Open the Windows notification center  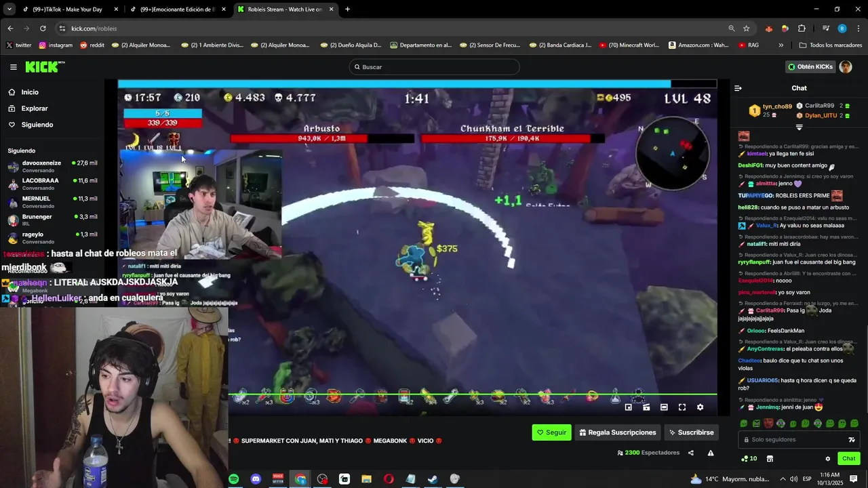(x=853, y=479)
